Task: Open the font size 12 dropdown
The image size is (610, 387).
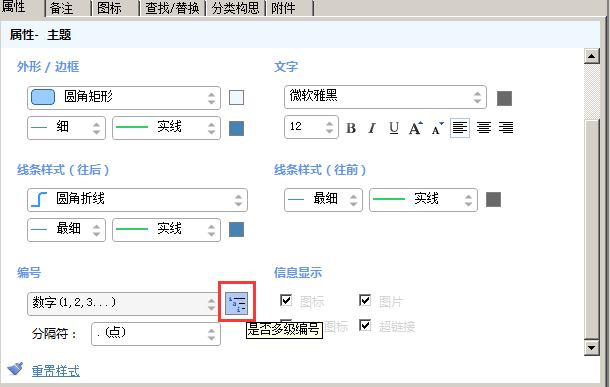Action: click(x=311, y=127)
